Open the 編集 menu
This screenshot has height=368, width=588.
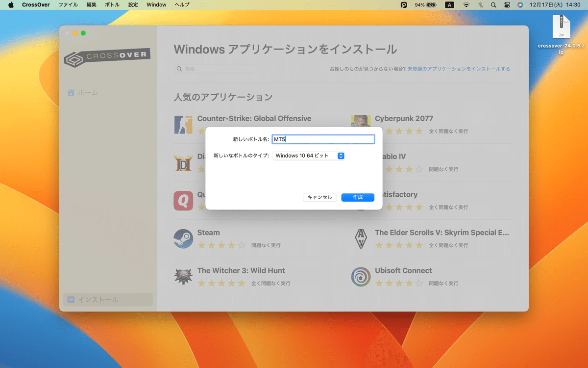click(92, 5)
